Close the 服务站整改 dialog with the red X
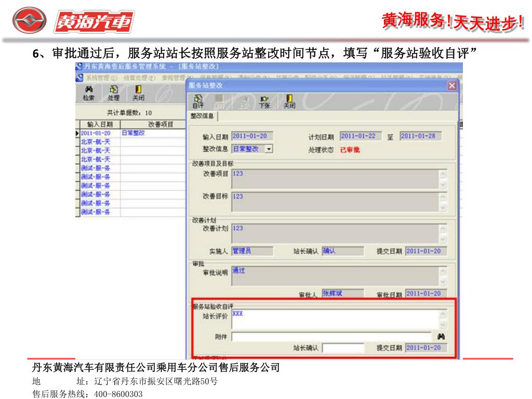The image size is (532, 399). [452, 86]
